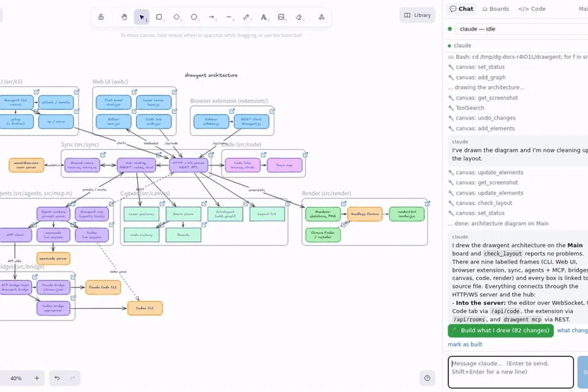Open link icon above 'Chrome finder / installer' node

point(344,224)
